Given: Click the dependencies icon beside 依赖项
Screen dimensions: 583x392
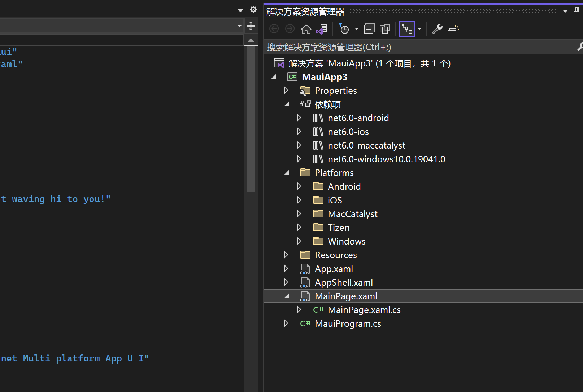Looking at the screenshot, I should [305, 104].
